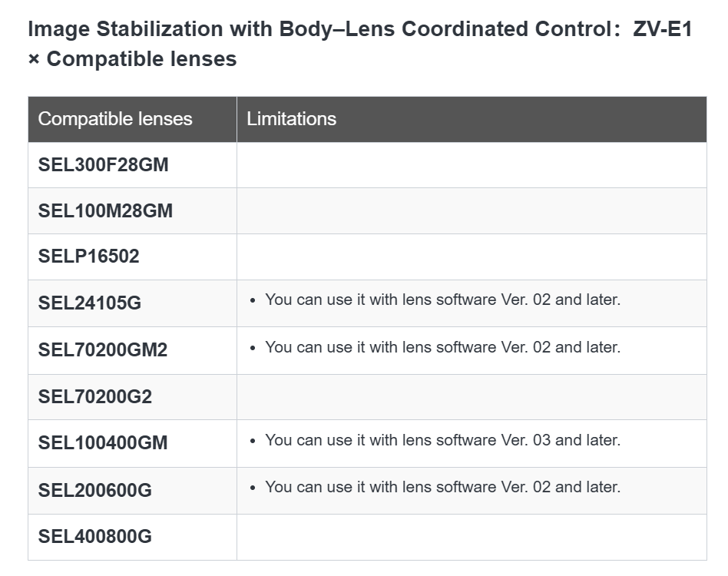Viewport: 728px width, 576px height.
Task: Select the SEL200600G lens name
Action: coord(95,490)
